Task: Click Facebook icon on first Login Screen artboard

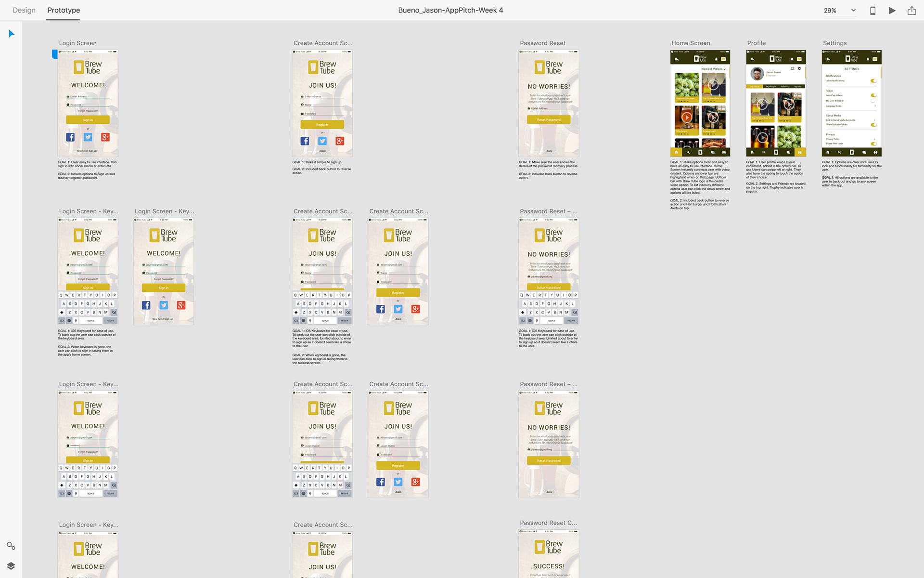Action: pyautogui.click(x=70, y=137)
